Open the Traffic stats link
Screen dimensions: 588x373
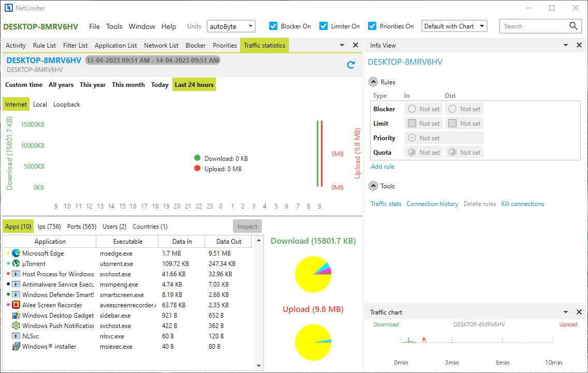[386, 203]
